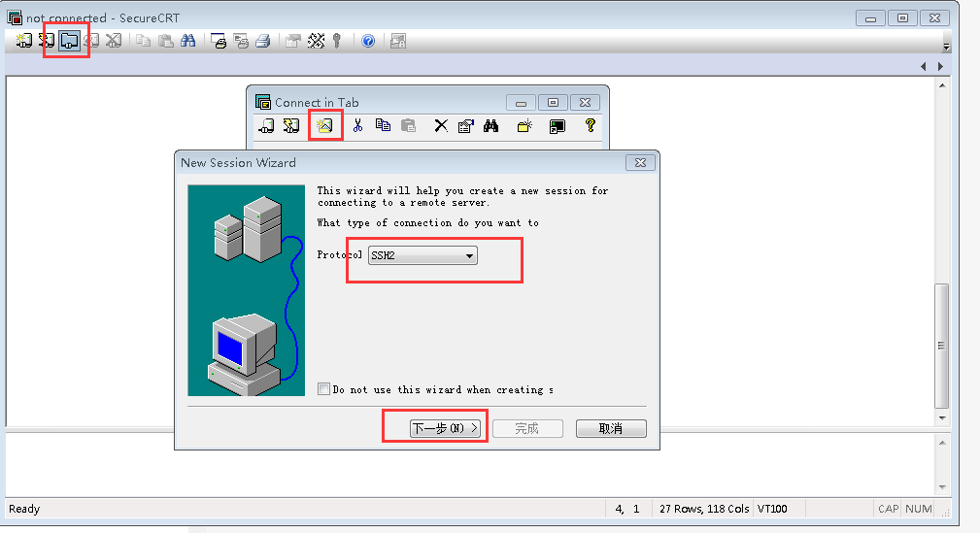
Task: Open the Protocol SSH2 dropdown
Action: pos(422,255)
